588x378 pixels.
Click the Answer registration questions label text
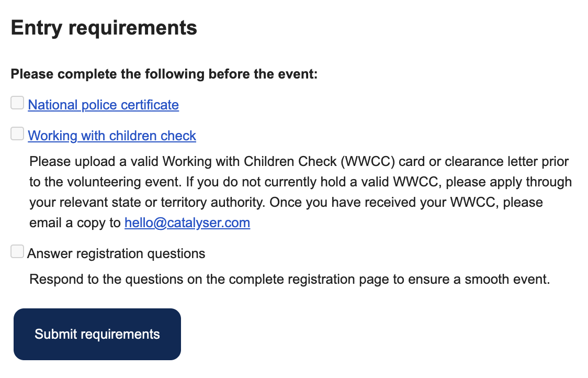pos(116,254)
